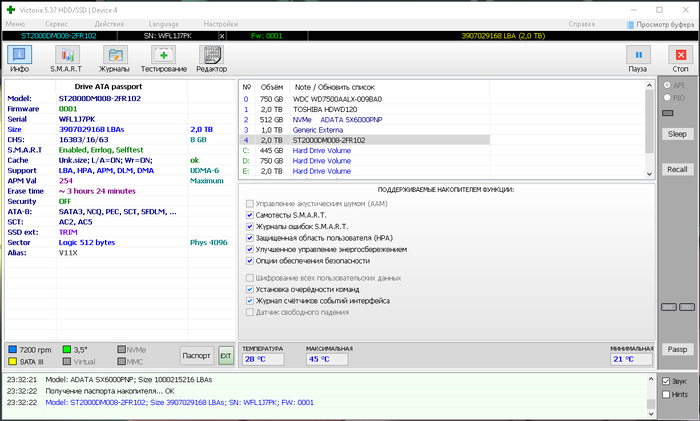Click the 7200 rpm blue indicator
Viewport: 700px width, 421px height.
(x=12, y=350)
